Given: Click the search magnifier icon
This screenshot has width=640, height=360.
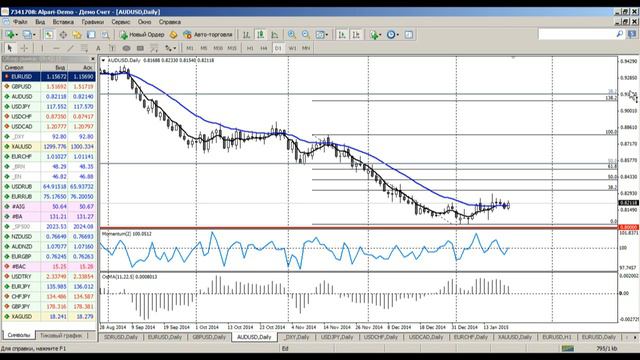Looking at the screenshot, I should pyautogui.click(x=620, y=34).
